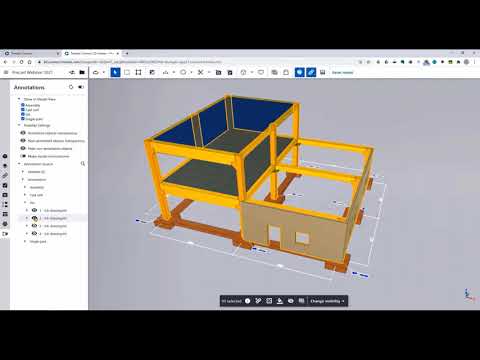Expand the Assembly tree node under Annotations
Screen dimensions: 480x360
pos(25,187)
